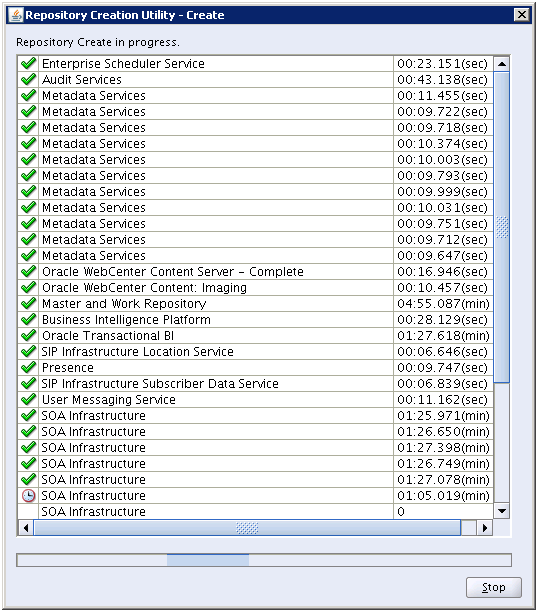Click the green checkmark beside Presence
538x612 pixels.
tap(29, 367)
